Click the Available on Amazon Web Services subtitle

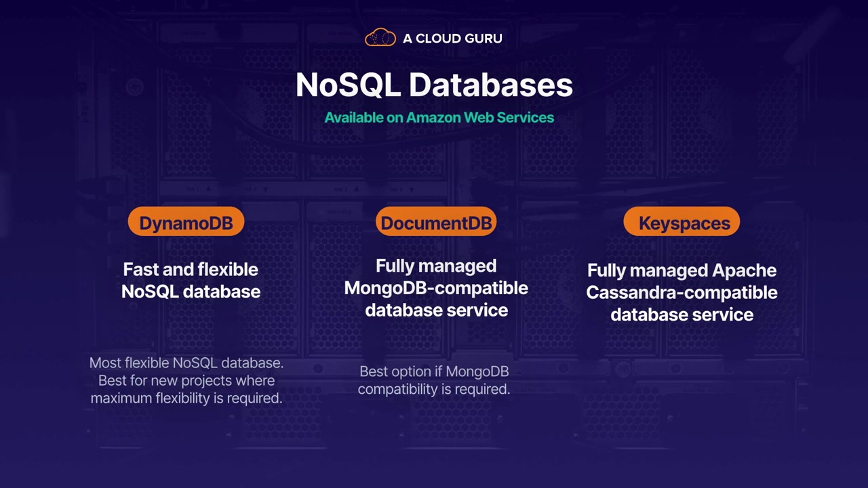pyautogui.click(x=439, y=117)
